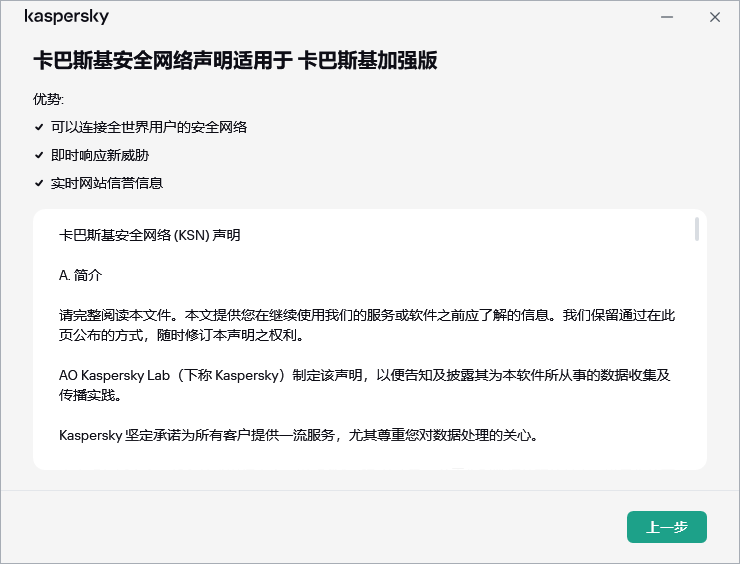Click checkmark beside 可以连接全世界用户的安全网络
The width and height of the screenshot is (740, 564).
[x=38, y=127]
